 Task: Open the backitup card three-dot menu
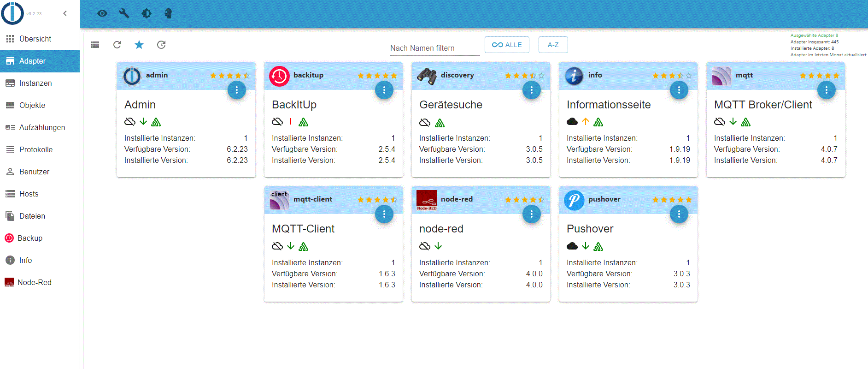(x=384, y=90)
